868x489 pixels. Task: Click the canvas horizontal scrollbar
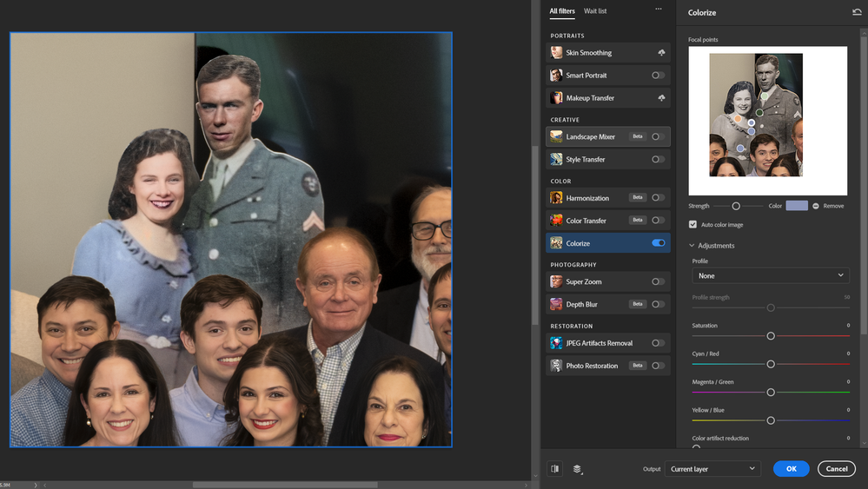284,486
